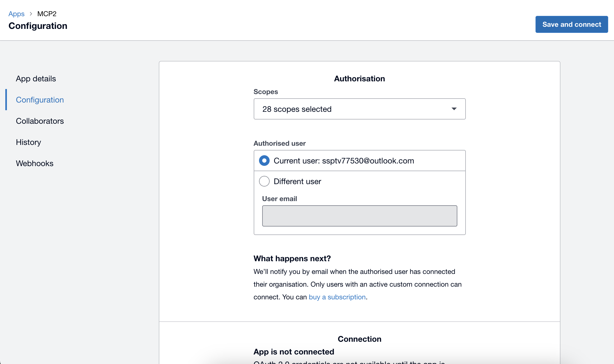
Task: Click the App is not connected text
Action: click(294, 352)
